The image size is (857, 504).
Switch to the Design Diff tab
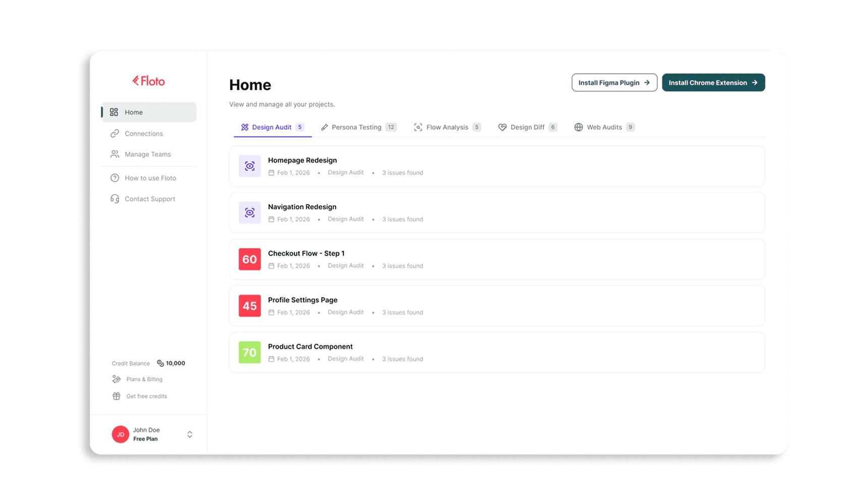tap(528, 127)
